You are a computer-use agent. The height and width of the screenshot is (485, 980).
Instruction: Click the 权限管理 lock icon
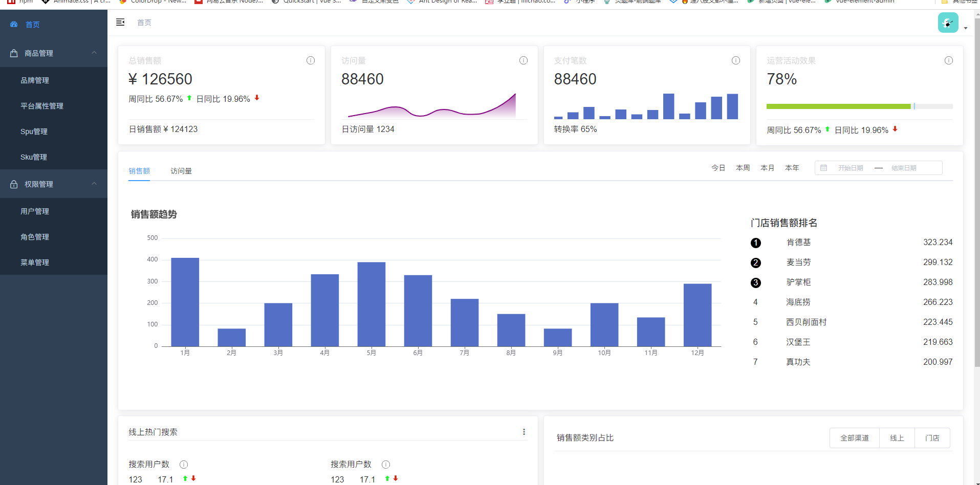[x=14, y=184]
